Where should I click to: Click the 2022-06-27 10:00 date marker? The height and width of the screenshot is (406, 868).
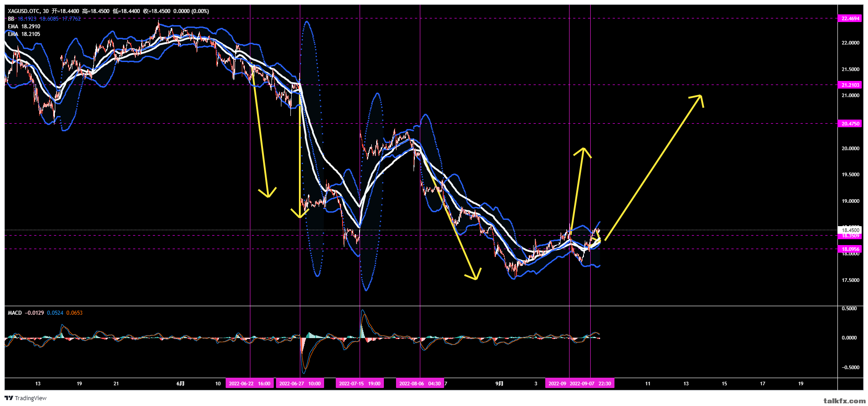tap(300, 384)
